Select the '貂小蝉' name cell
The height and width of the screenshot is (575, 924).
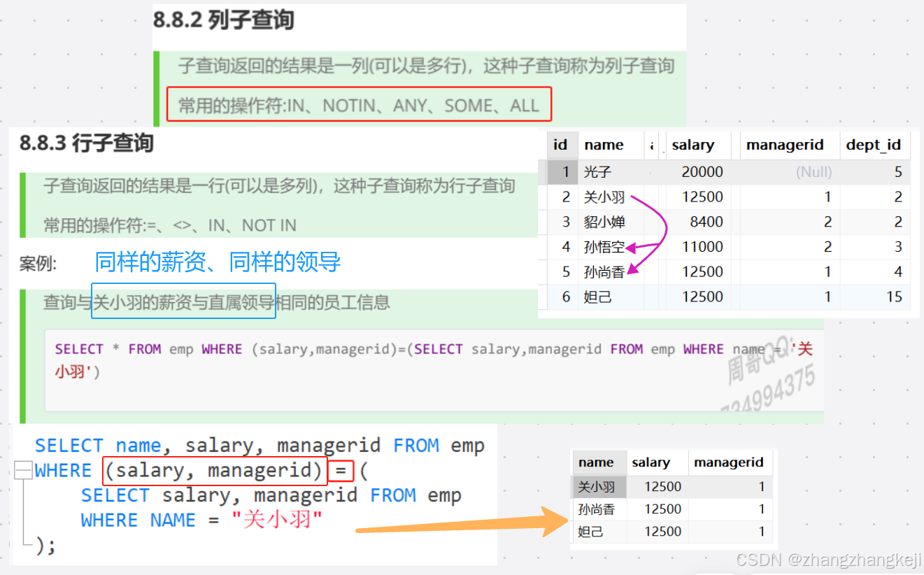click(611, 222)
